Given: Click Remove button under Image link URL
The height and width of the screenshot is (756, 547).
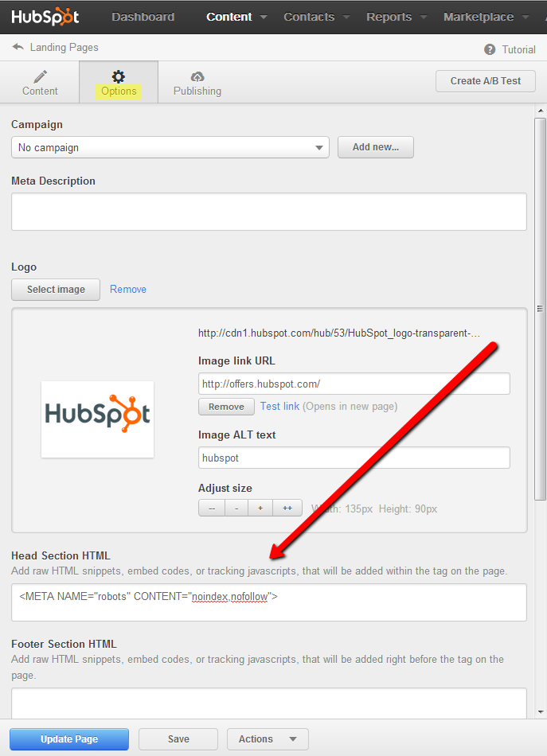Looking at the screenshot, I should [x=226, y=407].
